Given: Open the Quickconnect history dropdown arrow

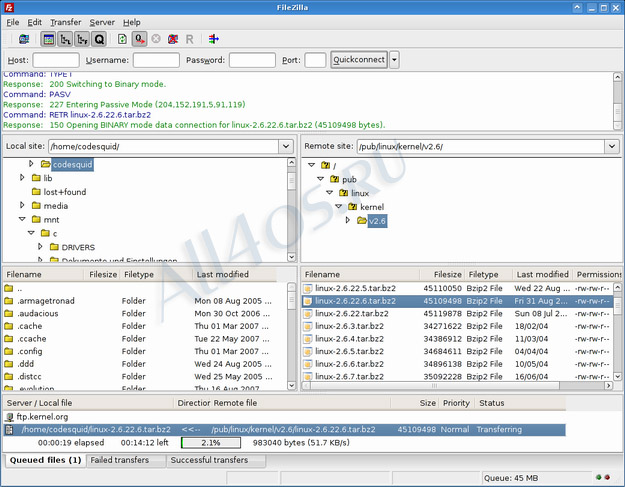Looking at the screenshot, I should click(x=394, y=60).
